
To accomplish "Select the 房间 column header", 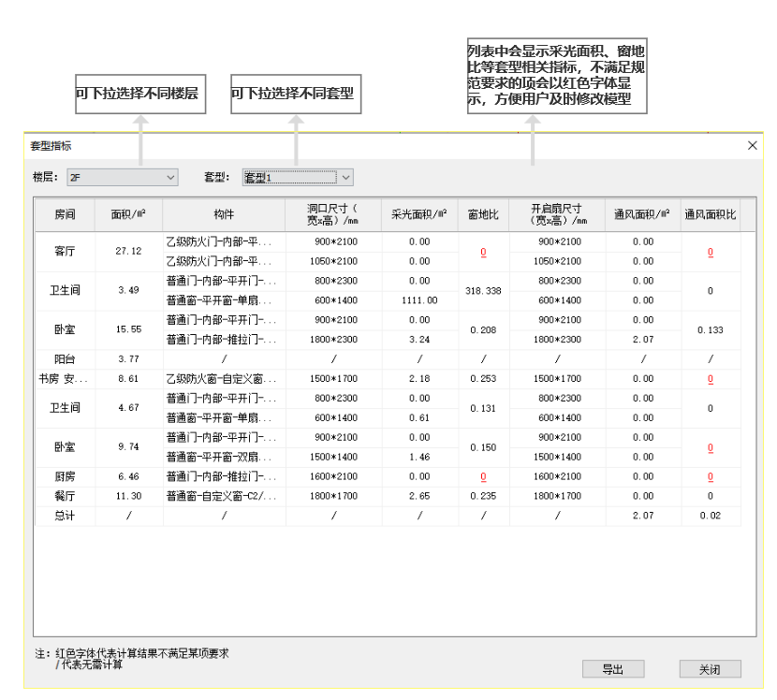I will click(66, 214).
